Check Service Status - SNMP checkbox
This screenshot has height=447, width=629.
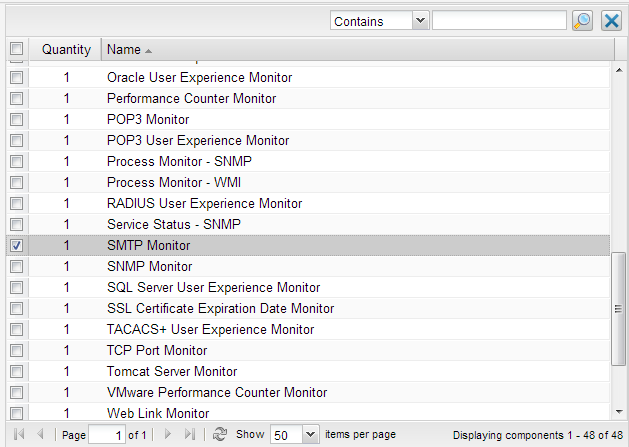17,224
